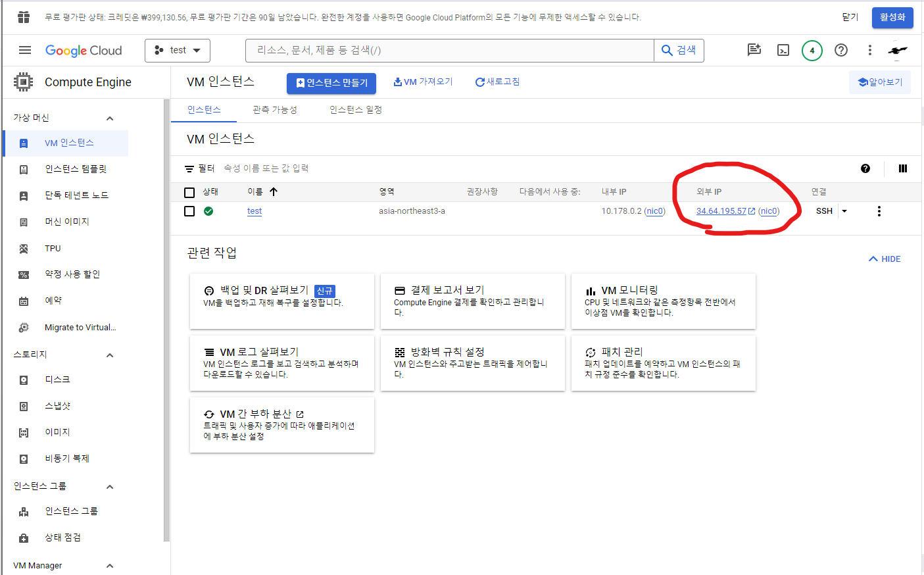
Task: Open 결제 보고서 보기 card
Action: click(x=473, y=301)
